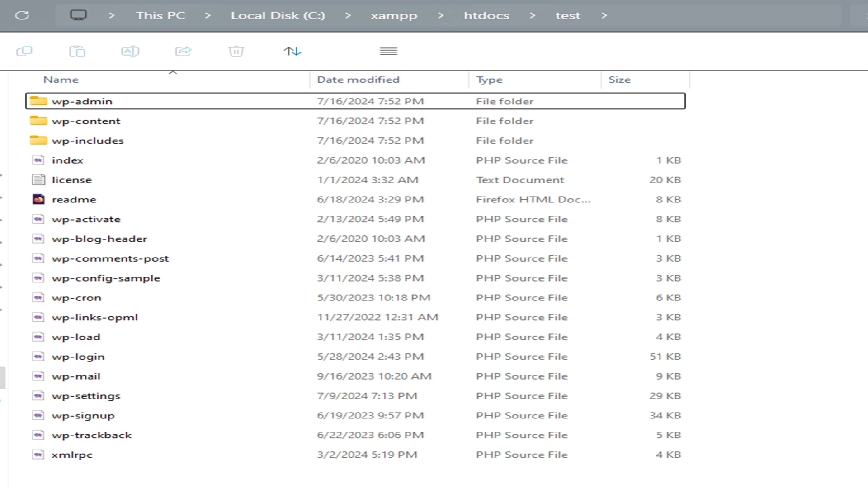Click File folder type of wp-content
The height and width of the screenshot is (488, 868).
coord(505,121)
